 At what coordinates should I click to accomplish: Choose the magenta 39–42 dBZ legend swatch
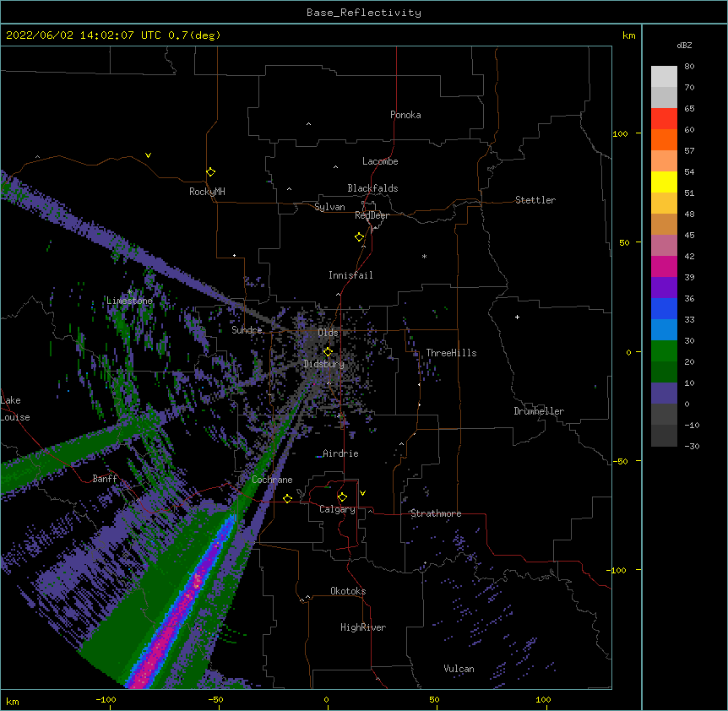664,266
